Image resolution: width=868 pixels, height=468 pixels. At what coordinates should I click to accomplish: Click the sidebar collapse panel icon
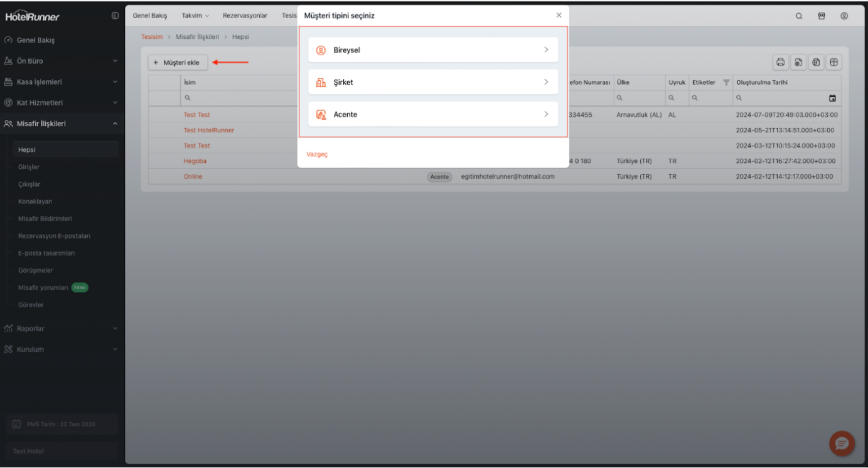[x=115, y=16]
